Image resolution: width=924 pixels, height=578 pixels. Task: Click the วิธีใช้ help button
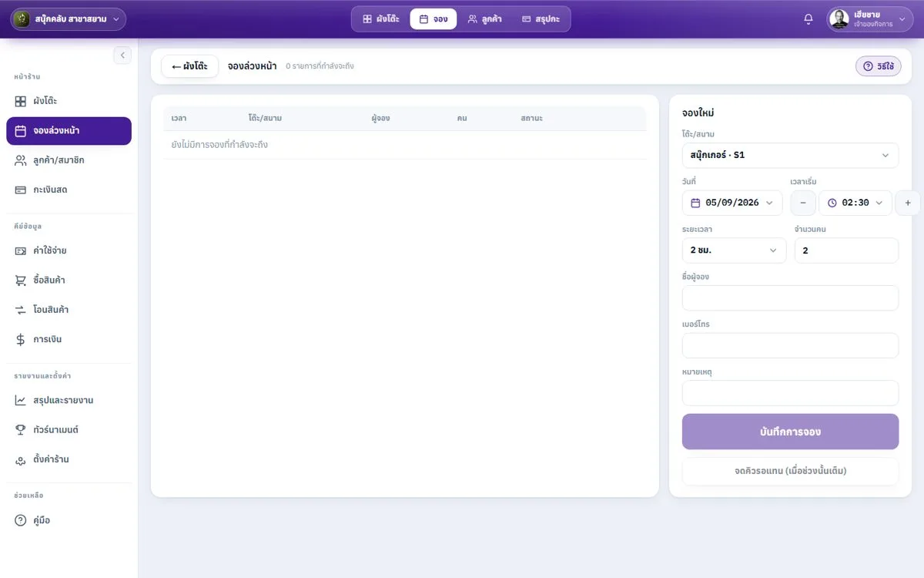tap(879, 66)
